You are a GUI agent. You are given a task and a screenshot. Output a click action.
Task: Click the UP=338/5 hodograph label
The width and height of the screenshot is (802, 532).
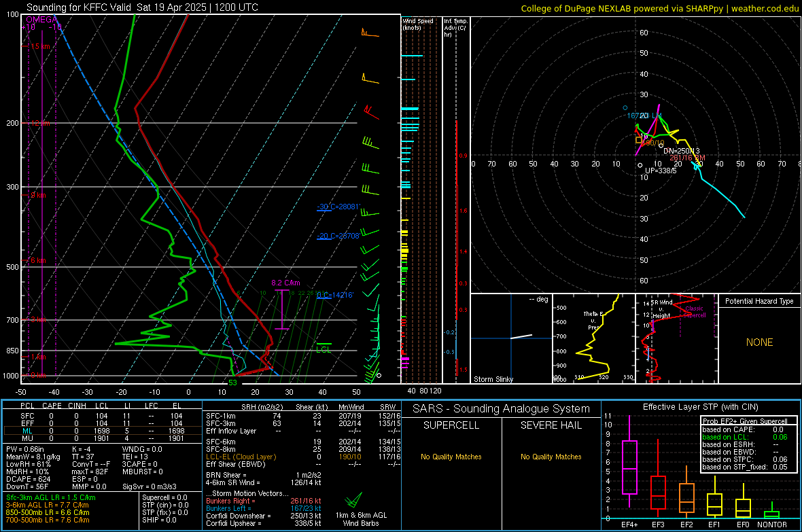coord(661,171)
